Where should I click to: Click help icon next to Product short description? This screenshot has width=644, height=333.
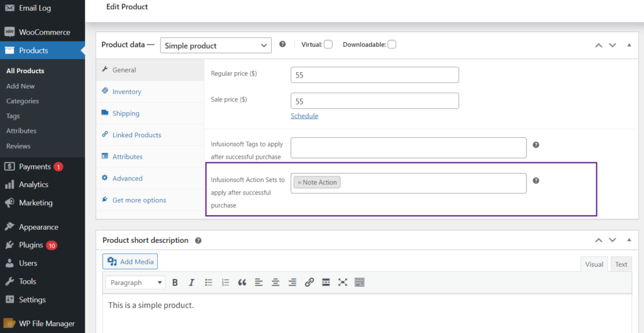coord(198,240)
